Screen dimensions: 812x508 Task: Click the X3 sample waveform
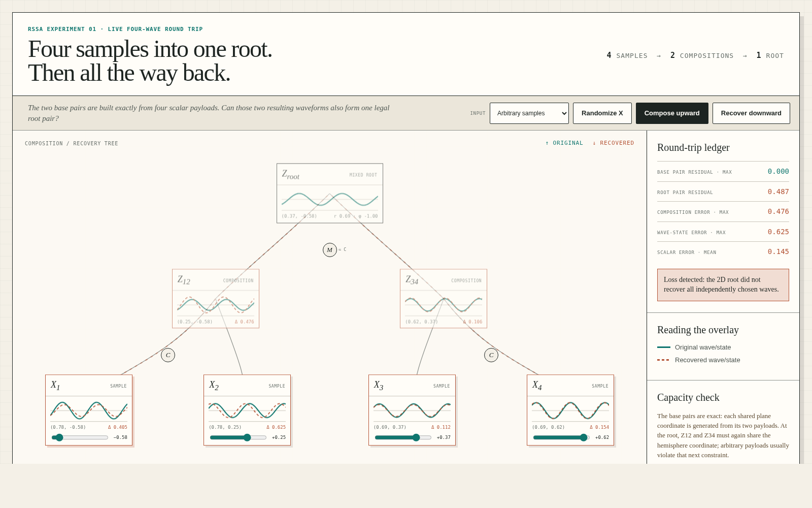412,409
